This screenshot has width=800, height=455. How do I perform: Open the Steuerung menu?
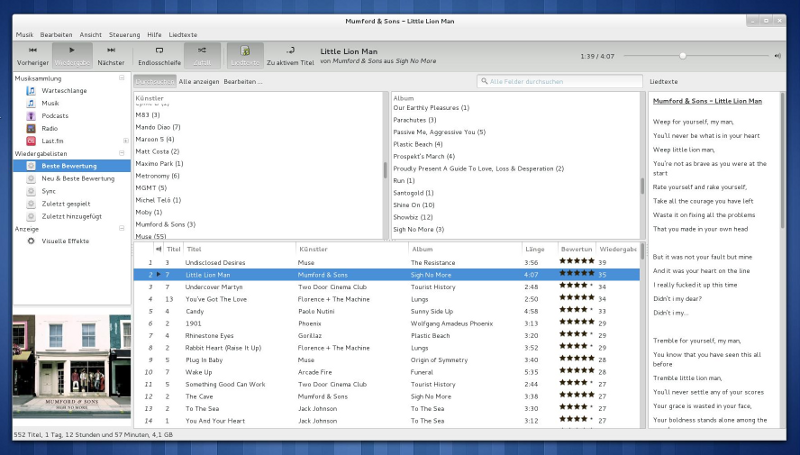[124, 35]
